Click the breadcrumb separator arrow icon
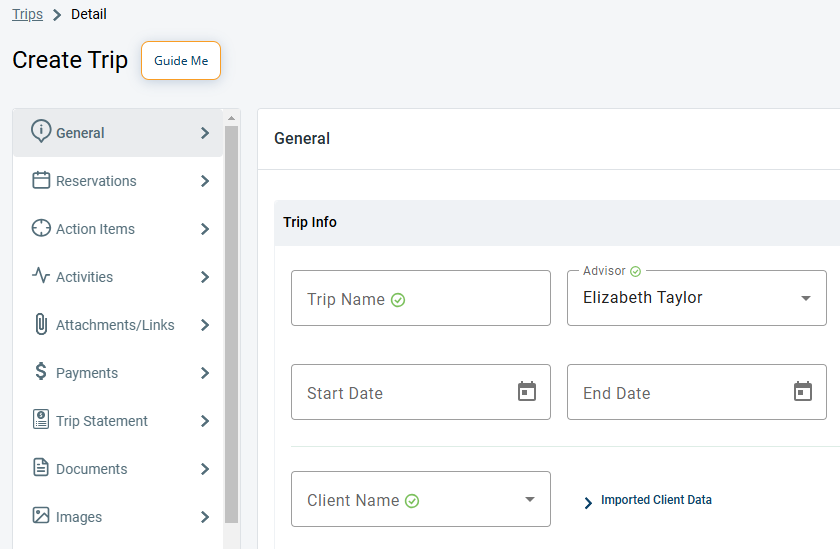This screenshot has width=840, height=549. coord(57,15)
